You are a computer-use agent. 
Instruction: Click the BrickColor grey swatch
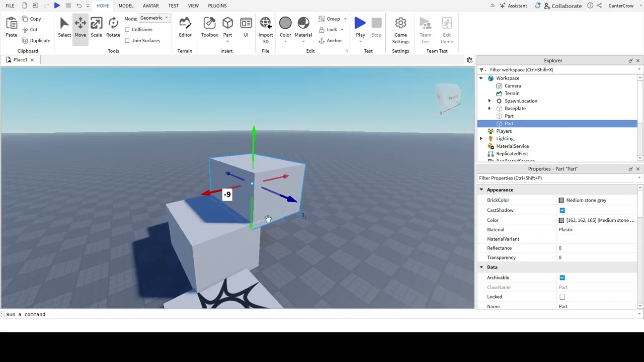[x=561, y=200]
